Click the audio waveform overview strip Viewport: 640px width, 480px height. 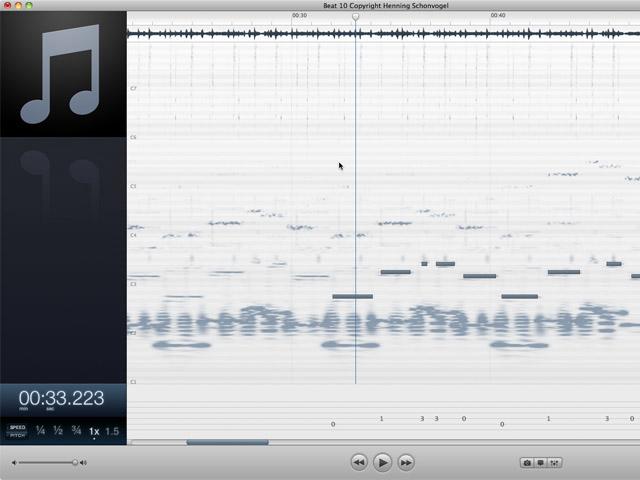click(384, 33)
